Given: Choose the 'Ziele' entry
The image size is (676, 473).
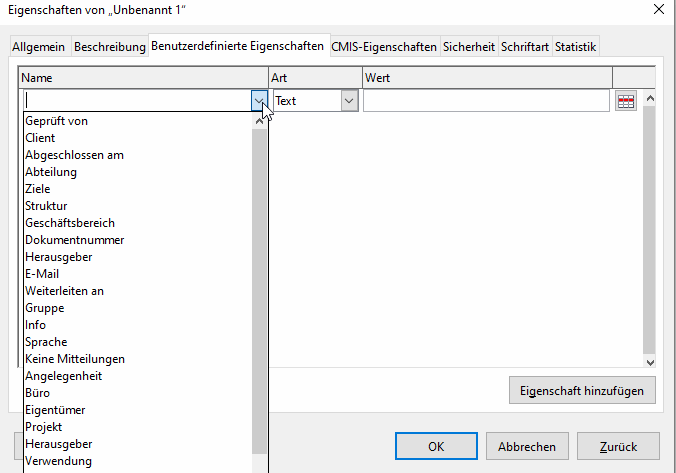Looking at the screenshot, I should (138, 189).
